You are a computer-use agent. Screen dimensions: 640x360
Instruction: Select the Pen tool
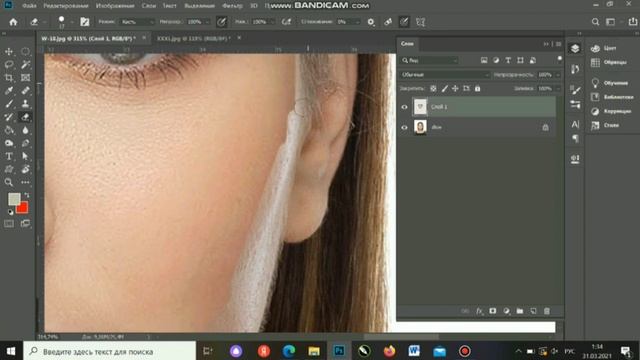coord(25,143)
